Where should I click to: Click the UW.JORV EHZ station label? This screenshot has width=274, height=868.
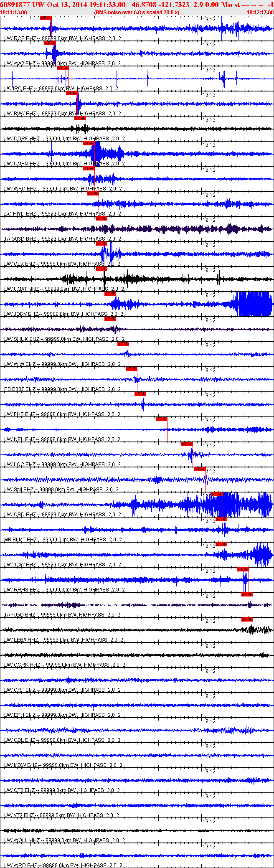[21, 314]
